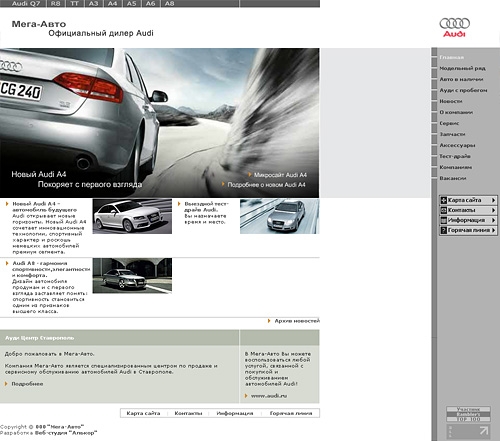
Task: Click footer Карта сайта link
Action: 143,413
